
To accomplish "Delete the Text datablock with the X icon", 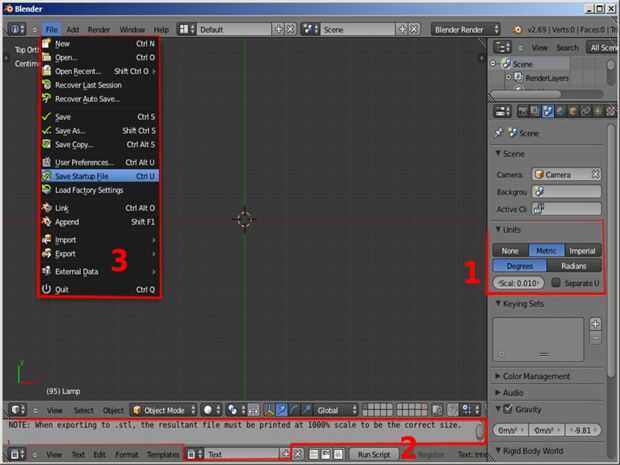I will coord(298,454).
